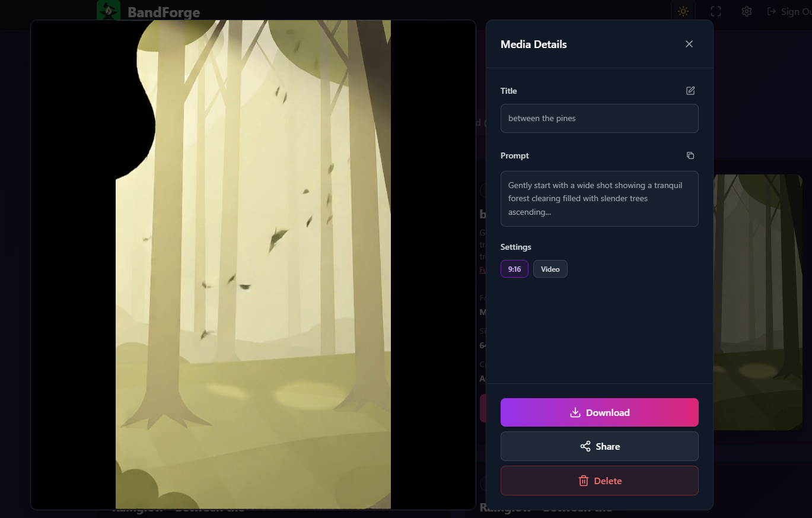Toggle the sun light-mode icon
812x518 pixels.
point(683,11)
